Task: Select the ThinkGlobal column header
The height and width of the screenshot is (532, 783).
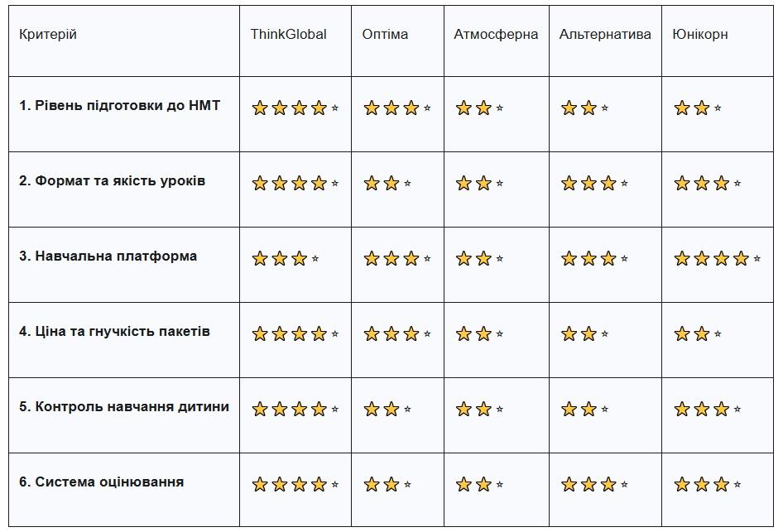Action: [288, 35]
